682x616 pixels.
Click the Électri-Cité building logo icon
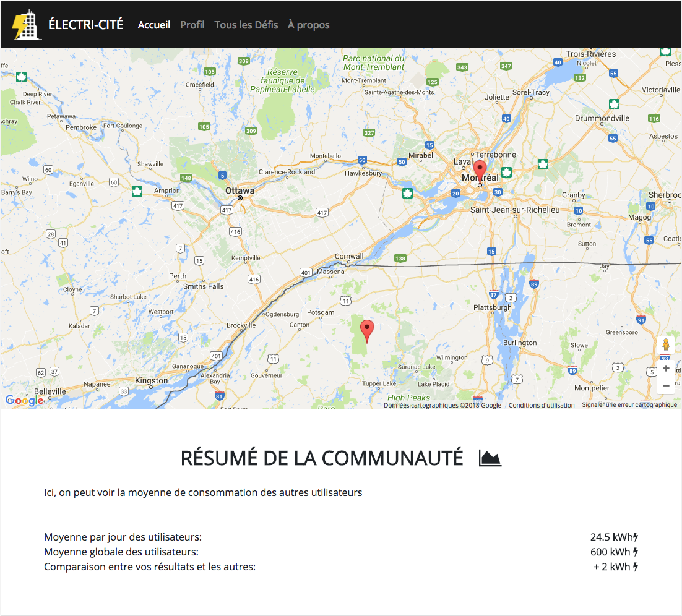pyautogui.click(x=26, y=25)
